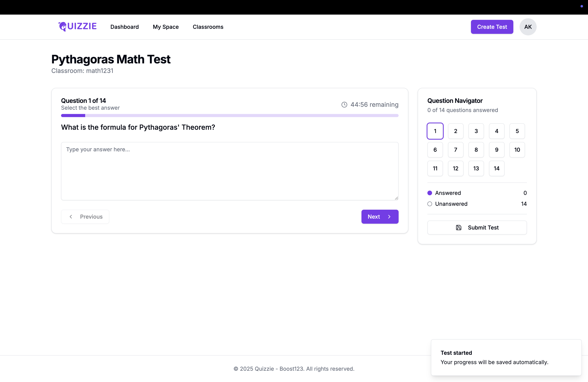Go to question 14 in navigator

click(x=496, y=168)
